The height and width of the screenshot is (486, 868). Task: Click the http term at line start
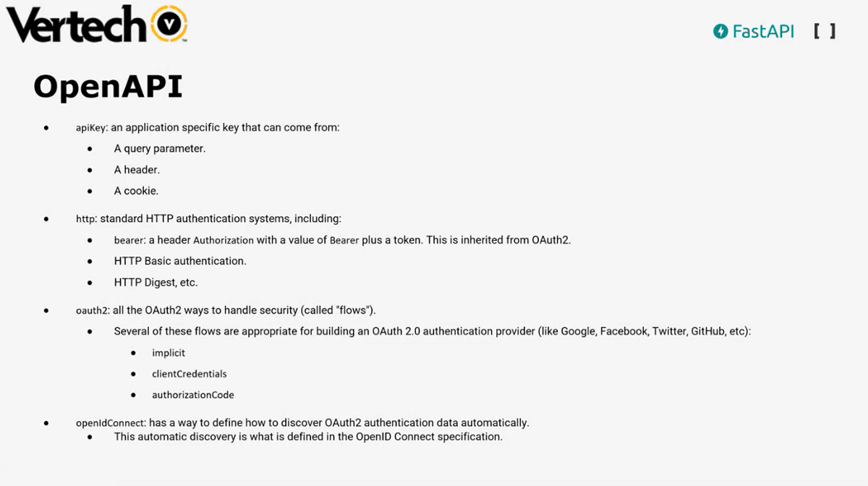click(x=85, y=218)
